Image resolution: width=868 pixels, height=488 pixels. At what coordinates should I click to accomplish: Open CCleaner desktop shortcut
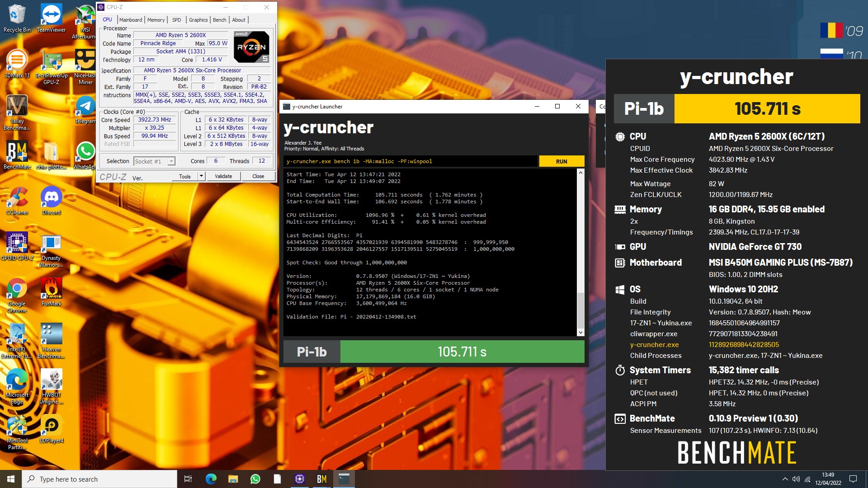click(x=17, y=201)
